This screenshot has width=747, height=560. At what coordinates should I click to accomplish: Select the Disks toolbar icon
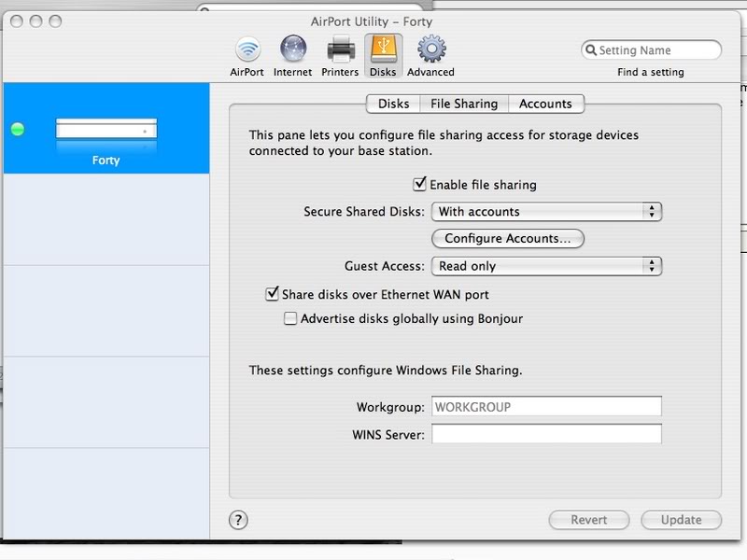(x=383, y=57)
